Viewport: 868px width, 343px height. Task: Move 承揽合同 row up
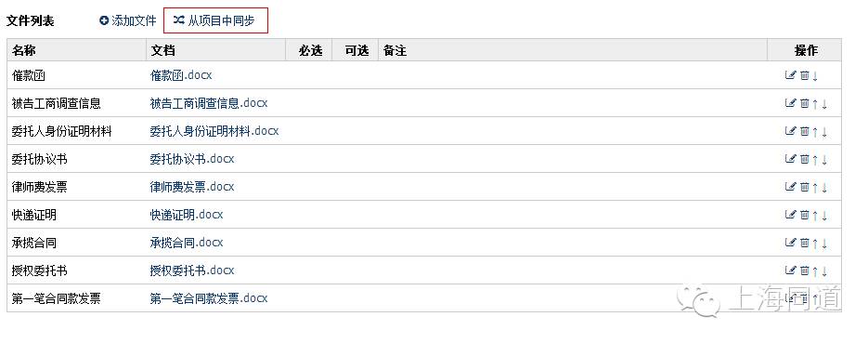click(x=815, y=243)
